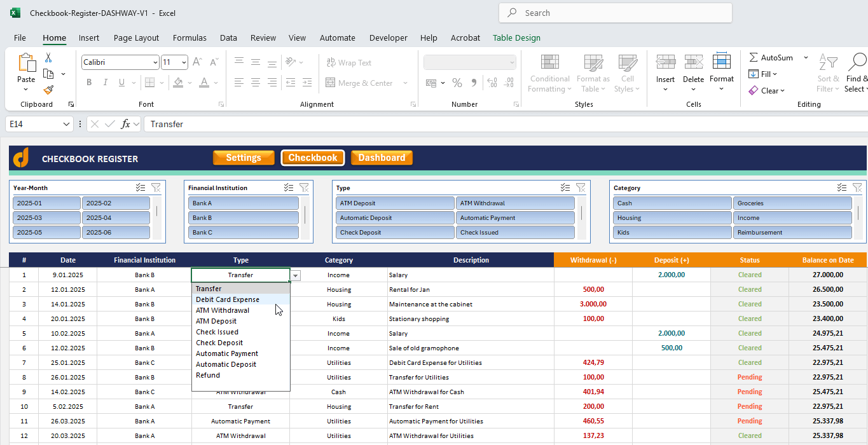Expand the Clipboard group dialog launcher
Image resolution: width=868 pixels, height=445 pixels.
click(71, 104)
